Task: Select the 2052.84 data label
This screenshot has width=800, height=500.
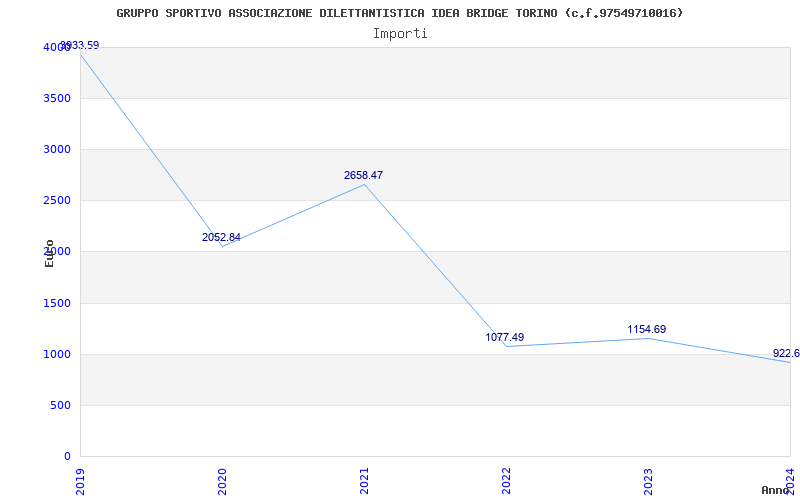Action: click(x=221, y=237)
